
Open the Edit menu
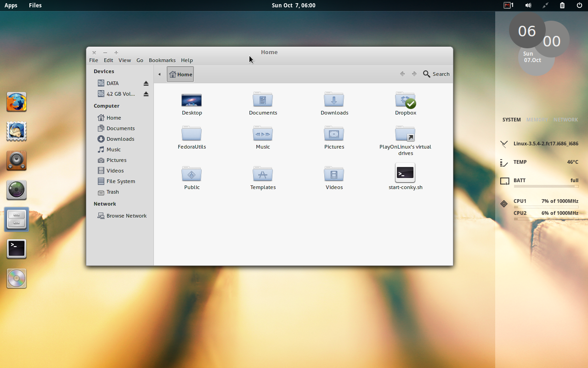pyautogui.click(x=108, y=60)
